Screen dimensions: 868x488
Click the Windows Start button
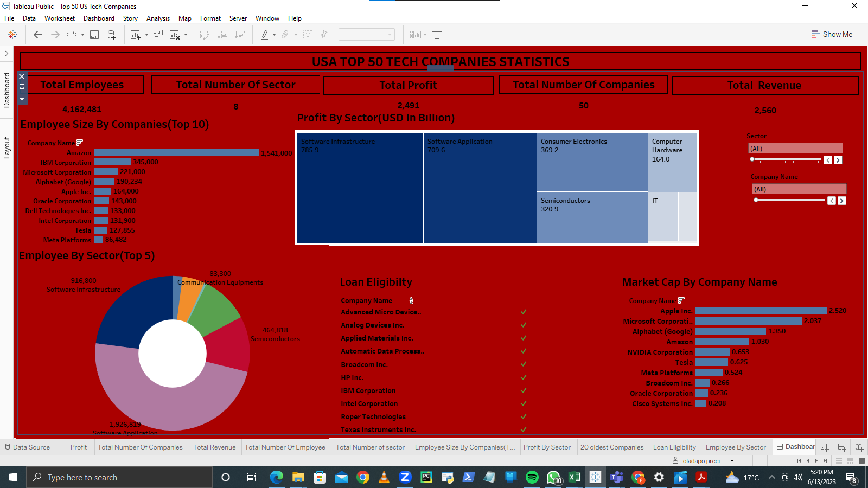point(13,477)
